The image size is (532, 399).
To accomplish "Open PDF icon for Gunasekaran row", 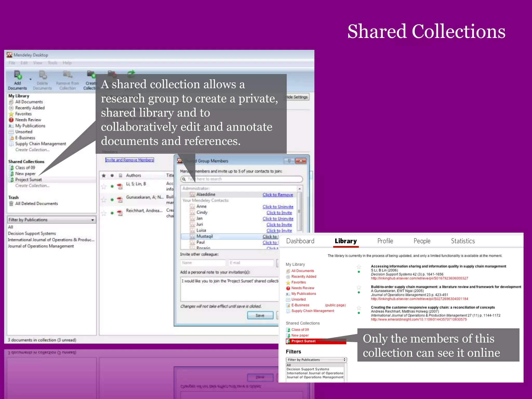I will [x=120, y=200].
